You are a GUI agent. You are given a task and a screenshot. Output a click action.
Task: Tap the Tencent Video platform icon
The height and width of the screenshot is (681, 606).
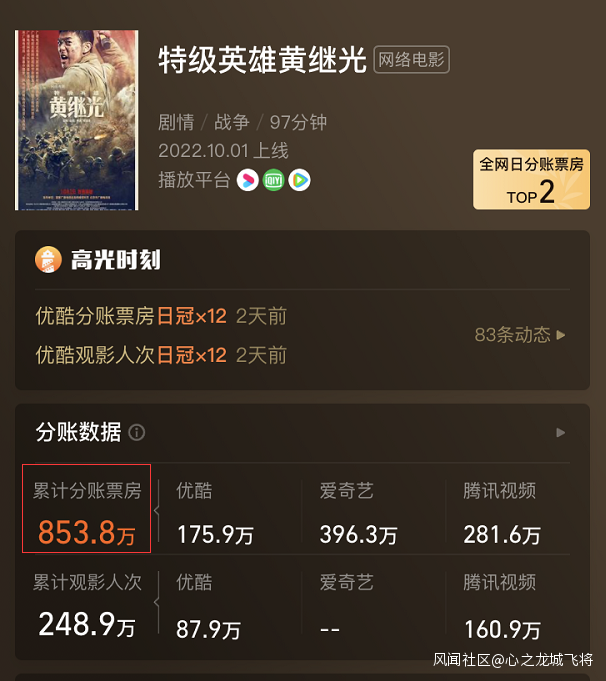(300, 180)
